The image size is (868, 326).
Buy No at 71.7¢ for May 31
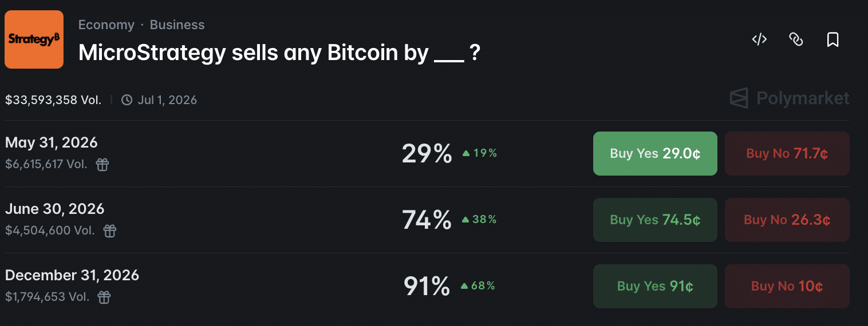[x=787, y=153]
